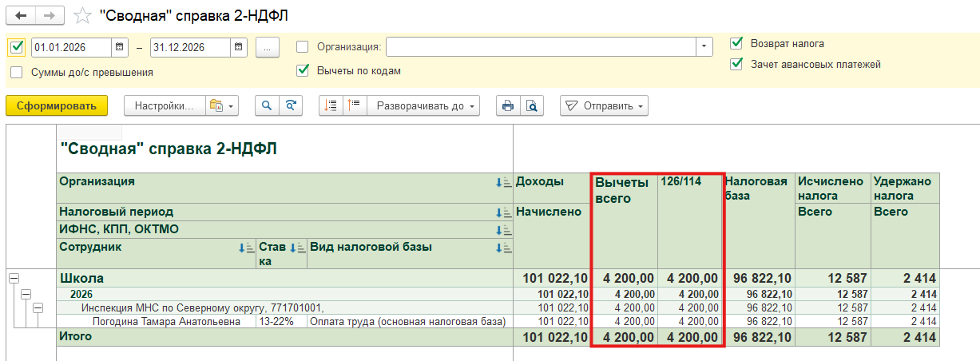Sort by Вид налоговой базы sort icon
Viewport: 980px width, 361px height.
click(x=503, y=248)
